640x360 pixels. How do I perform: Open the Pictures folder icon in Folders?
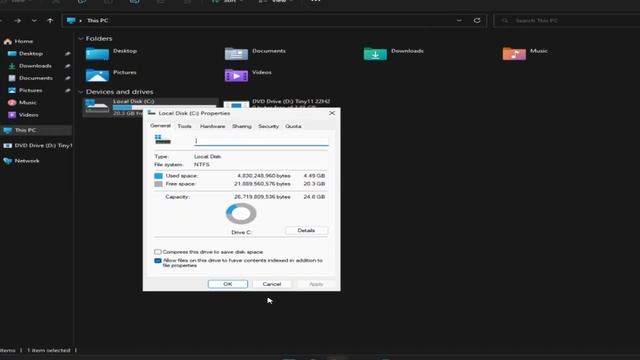tap(97, 75)
